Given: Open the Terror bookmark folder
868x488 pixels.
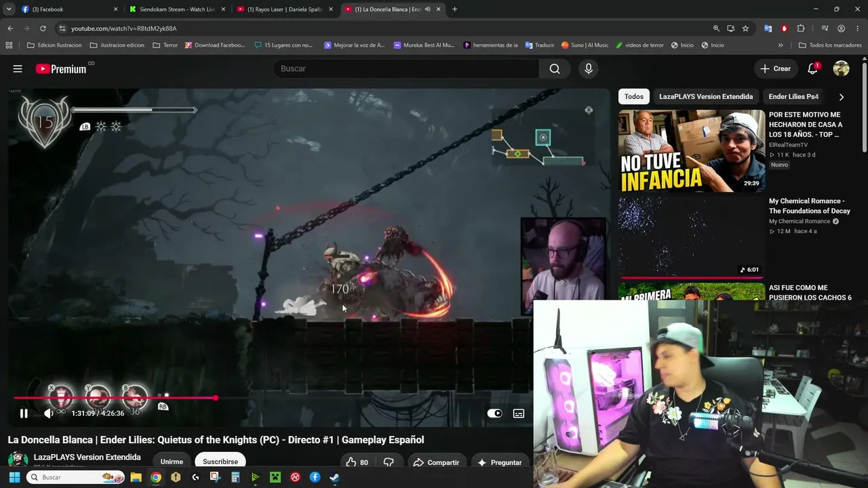Looking at the screenshot, I should pos(165,45).
